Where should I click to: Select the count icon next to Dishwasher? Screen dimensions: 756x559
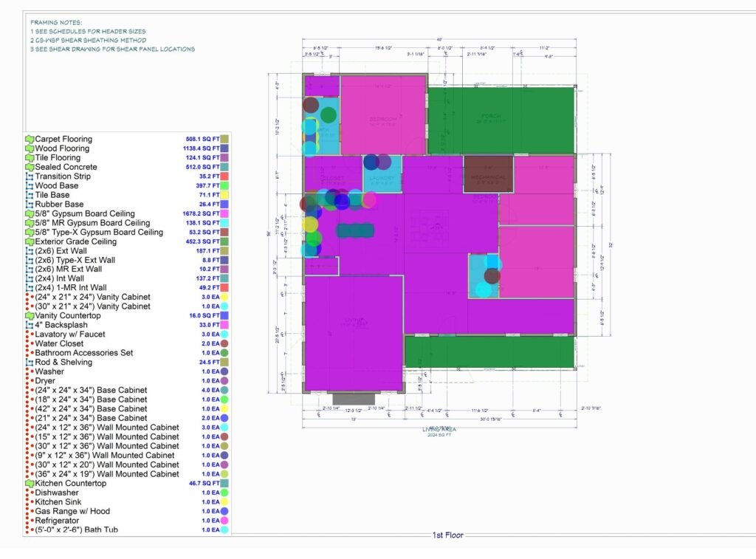tap(30, 493)
